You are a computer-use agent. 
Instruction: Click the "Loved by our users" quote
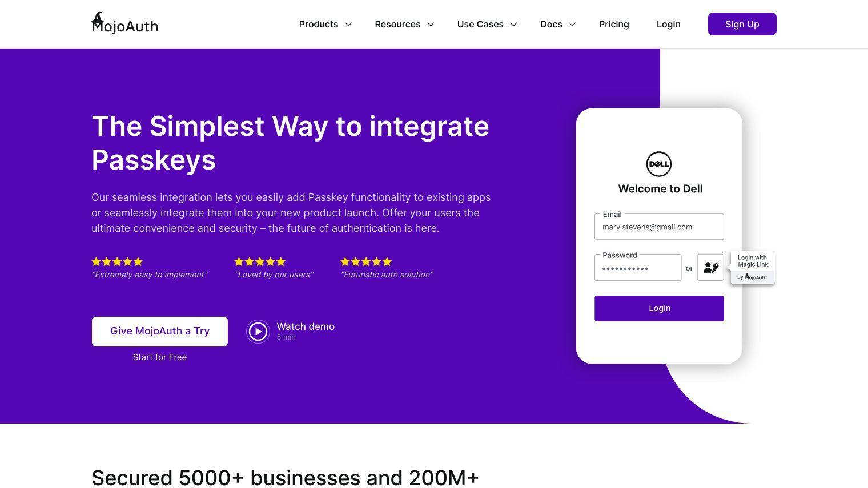[274, 275]
